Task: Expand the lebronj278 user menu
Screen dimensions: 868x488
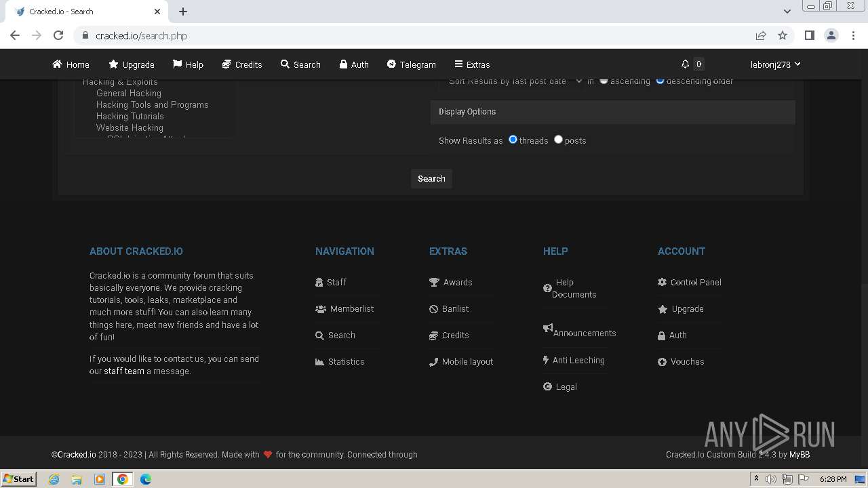Action: click(775, 64)
